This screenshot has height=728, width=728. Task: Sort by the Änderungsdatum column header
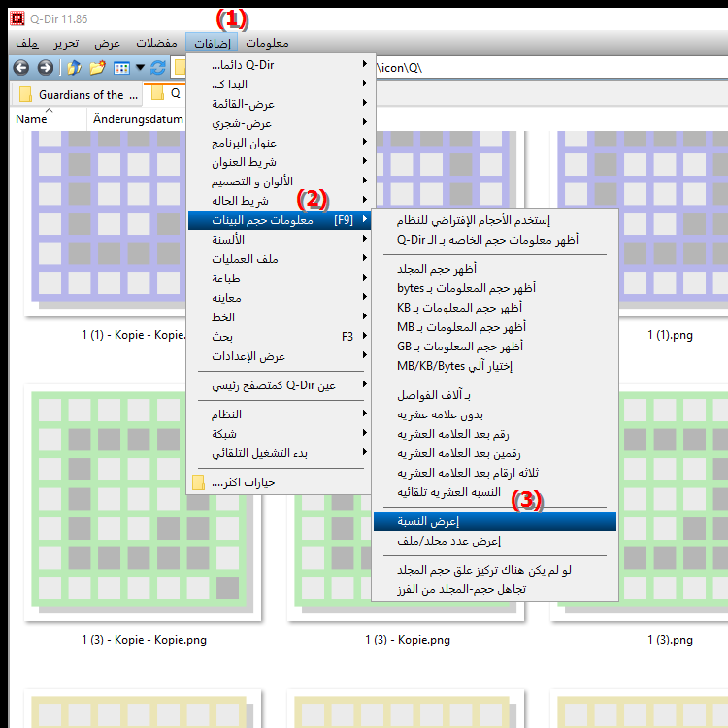138,119
